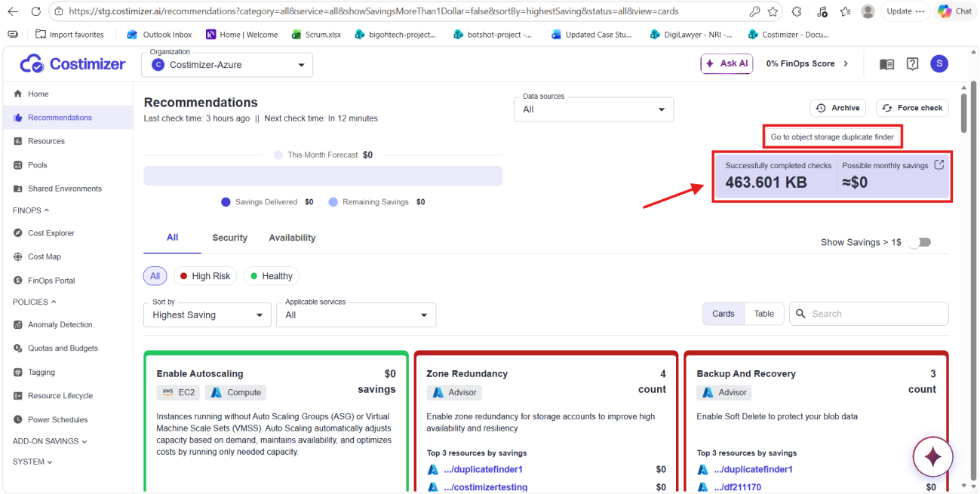Select the All recommendations tab

coord(172,238)
